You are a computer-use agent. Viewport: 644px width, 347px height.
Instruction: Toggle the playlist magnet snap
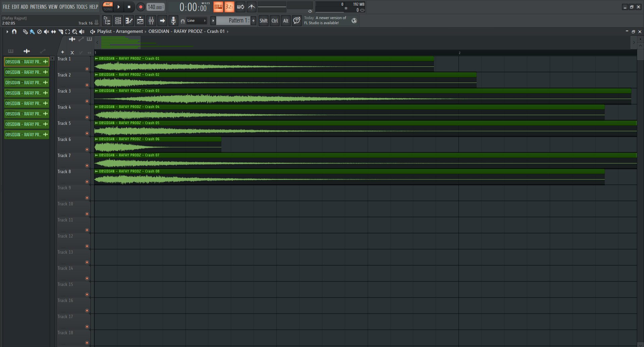[14, 32]
